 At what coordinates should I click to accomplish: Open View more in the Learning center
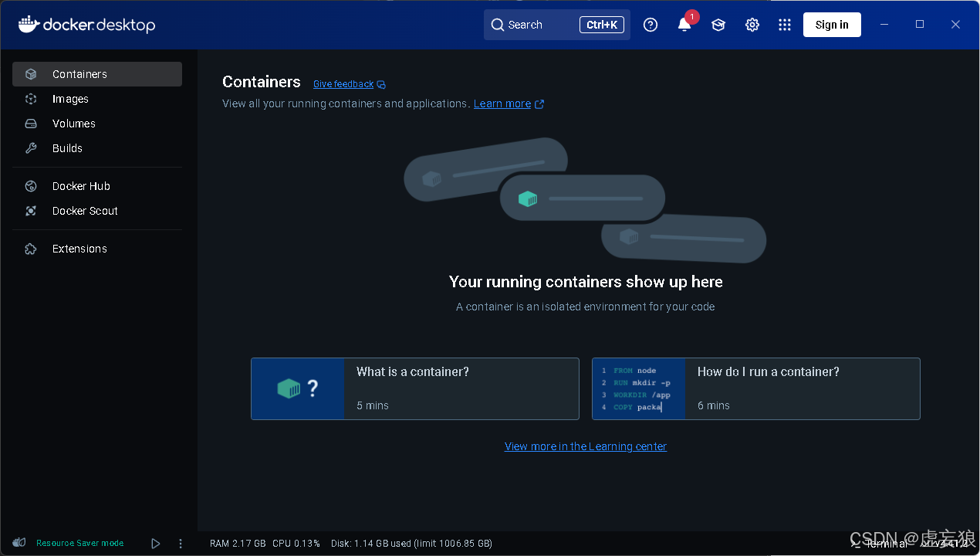586,446
